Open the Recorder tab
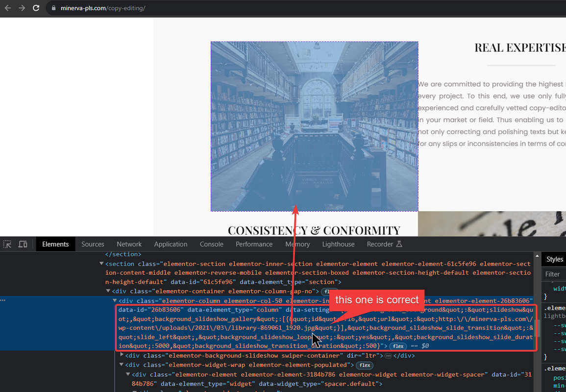The image size is (566, 392). [384, 245]
